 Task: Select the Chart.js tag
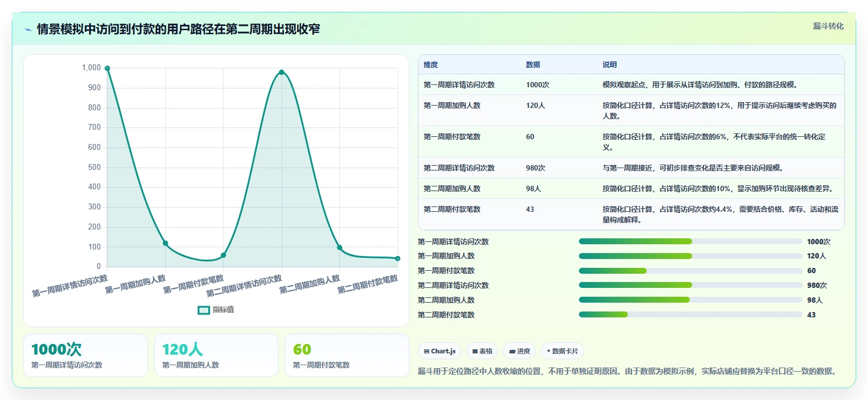click(x=440, y=351)
